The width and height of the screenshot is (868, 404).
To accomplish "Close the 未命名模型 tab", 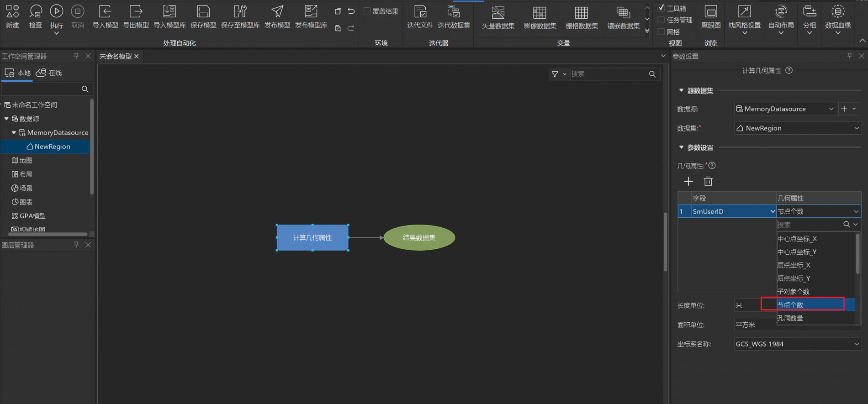I will coord(136,56).
